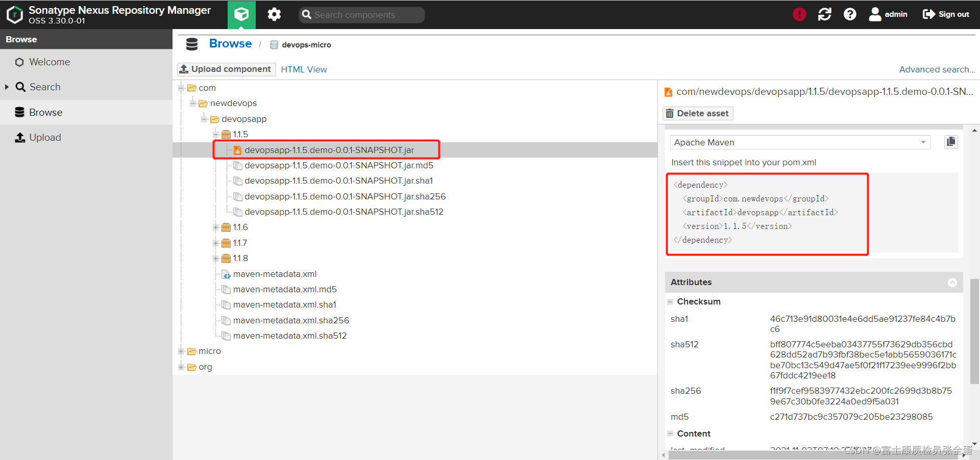The image size is (980, 460).
Task: Click the refresh icon in header
Action: 825,14
